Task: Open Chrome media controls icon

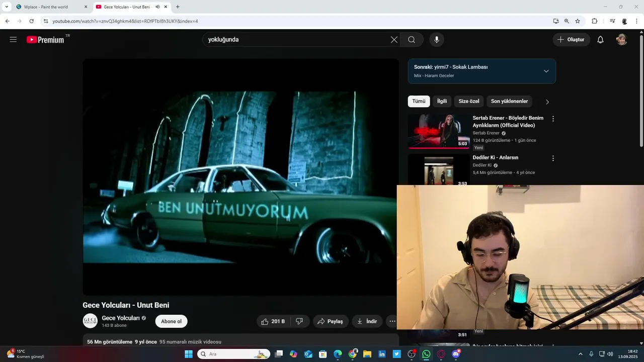Action: [x=612, y=21]
